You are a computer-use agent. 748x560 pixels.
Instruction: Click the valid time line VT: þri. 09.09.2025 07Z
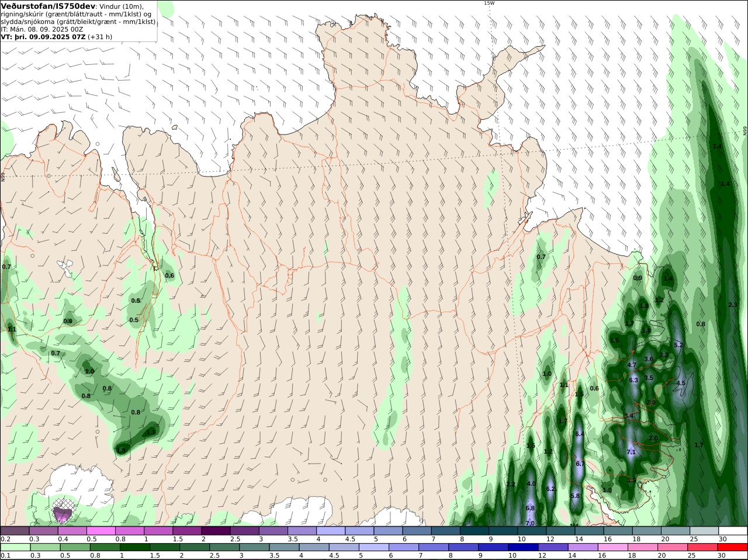[43, 36]
